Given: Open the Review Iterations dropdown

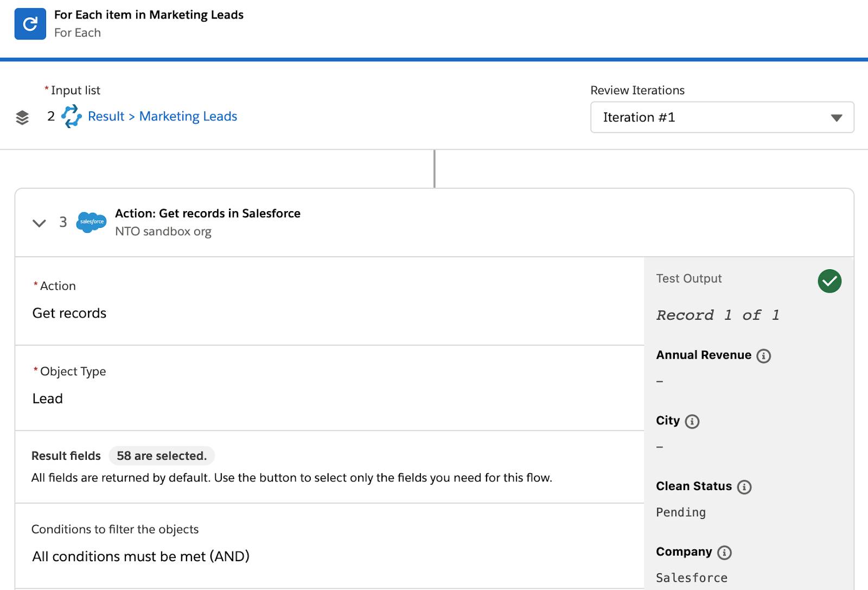Looking at the screenshot, I should (722, 117).
